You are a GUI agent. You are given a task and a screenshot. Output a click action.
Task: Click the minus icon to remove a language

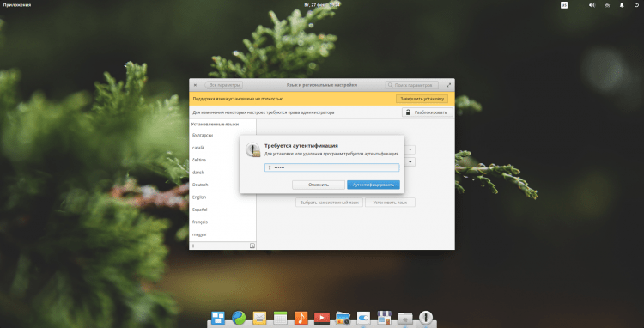[x=201, y=246]
